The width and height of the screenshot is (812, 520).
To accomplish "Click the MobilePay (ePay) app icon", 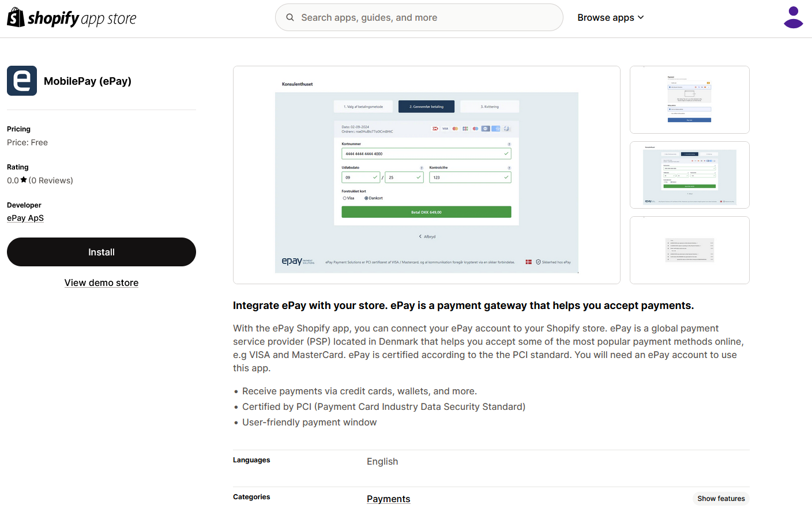I will pyautogui.click(x=22, y=81).
